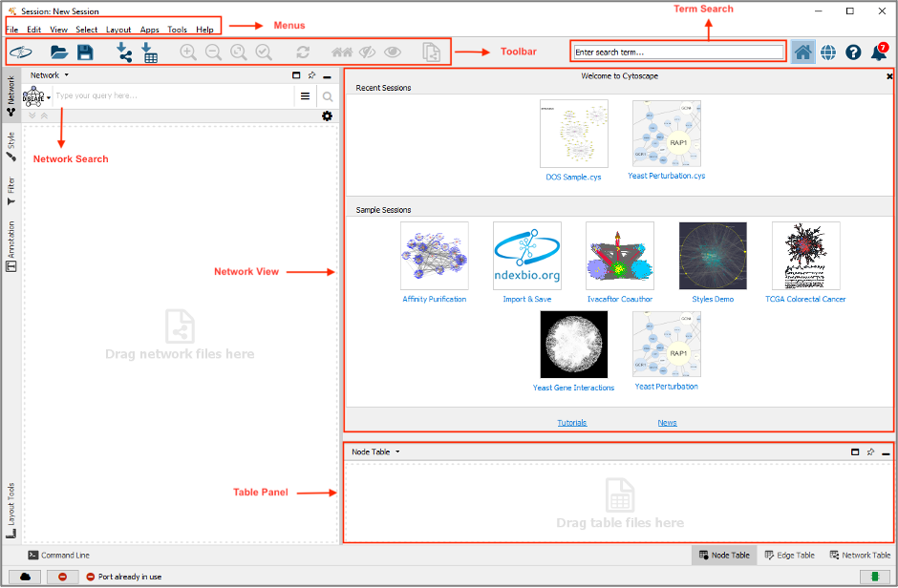Open Affinity Purification sample session
The height and width of the screenshot is (588, 898).
tap(434, 263)
